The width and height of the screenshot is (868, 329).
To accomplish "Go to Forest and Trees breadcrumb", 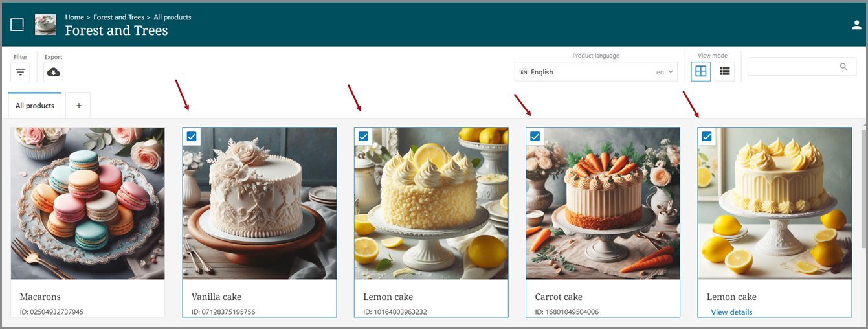I will click(x=118, y=17).
